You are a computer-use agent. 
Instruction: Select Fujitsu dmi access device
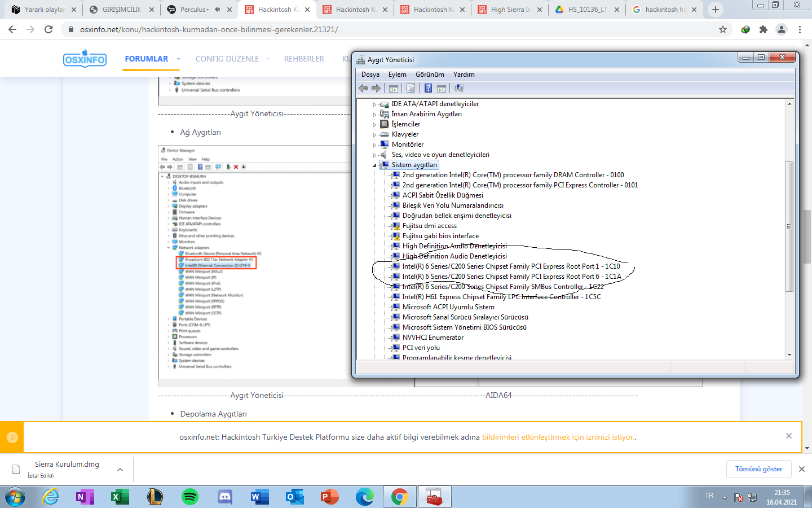tap(429, 226)
